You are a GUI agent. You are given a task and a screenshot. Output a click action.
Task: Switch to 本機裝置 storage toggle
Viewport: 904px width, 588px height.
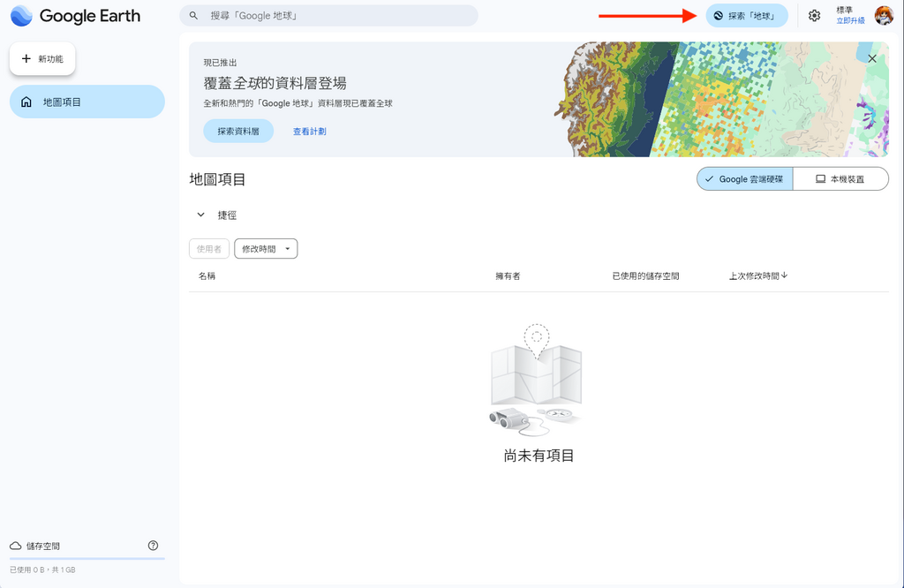pyautogui.click(x=840, y=178)
